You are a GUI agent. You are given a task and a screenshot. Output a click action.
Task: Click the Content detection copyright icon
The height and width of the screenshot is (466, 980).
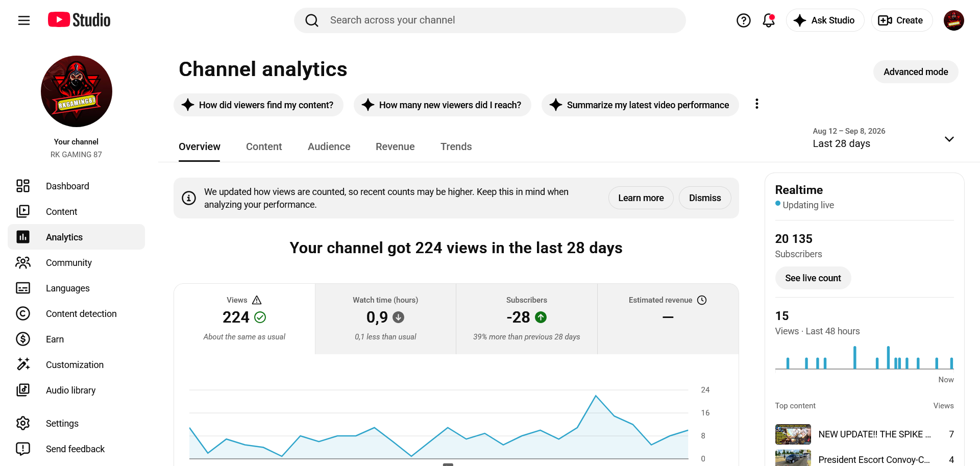[23, 313]
